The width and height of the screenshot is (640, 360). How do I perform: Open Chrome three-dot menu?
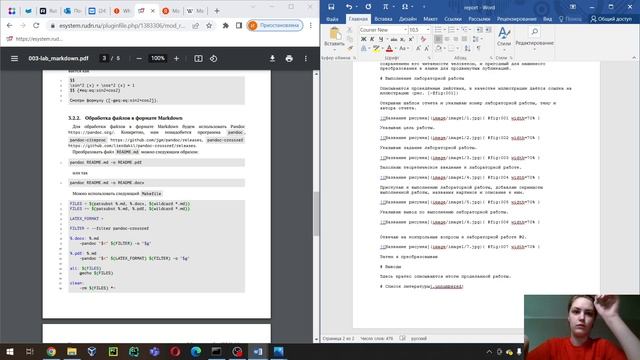point(311,25)
